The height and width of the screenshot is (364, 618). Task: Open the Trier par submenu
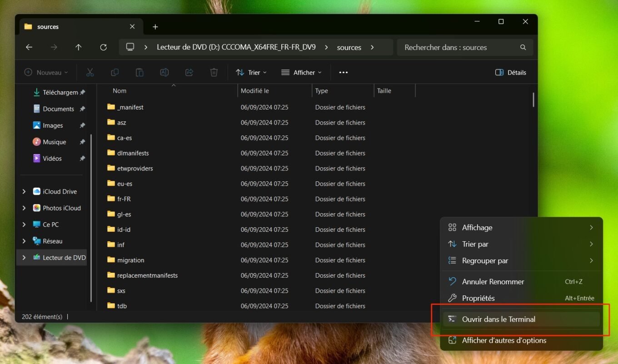(x=521, y=244)
